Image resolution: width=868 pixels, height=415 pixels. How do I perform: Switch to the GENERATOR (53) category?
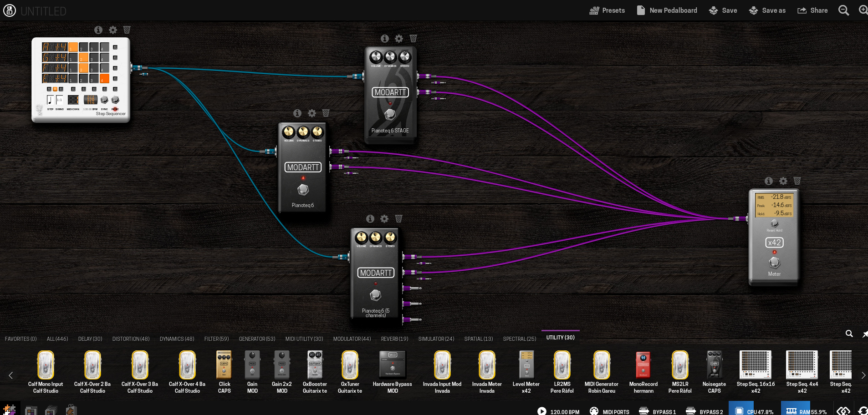257,339
